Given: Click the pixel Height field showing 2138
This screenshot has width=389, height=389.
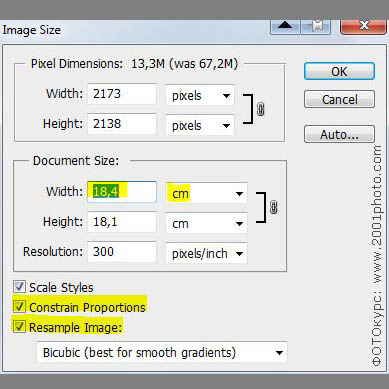Looking at the screenshot, I should coord(122,124).
